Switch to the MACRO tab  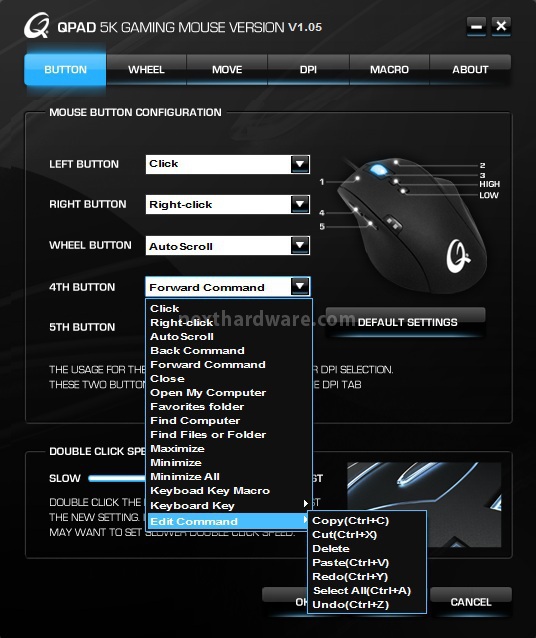tap(389, 70)
